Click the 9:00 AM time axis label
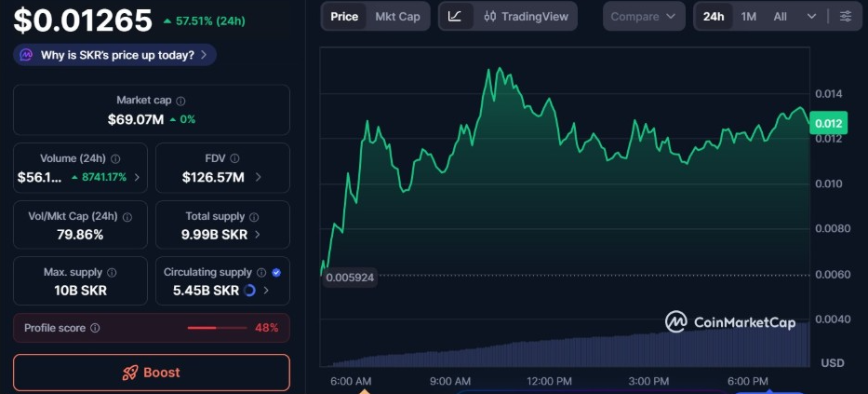Viewport: 868px width, 394px height. pyautogui.click(x=449, y=381)
